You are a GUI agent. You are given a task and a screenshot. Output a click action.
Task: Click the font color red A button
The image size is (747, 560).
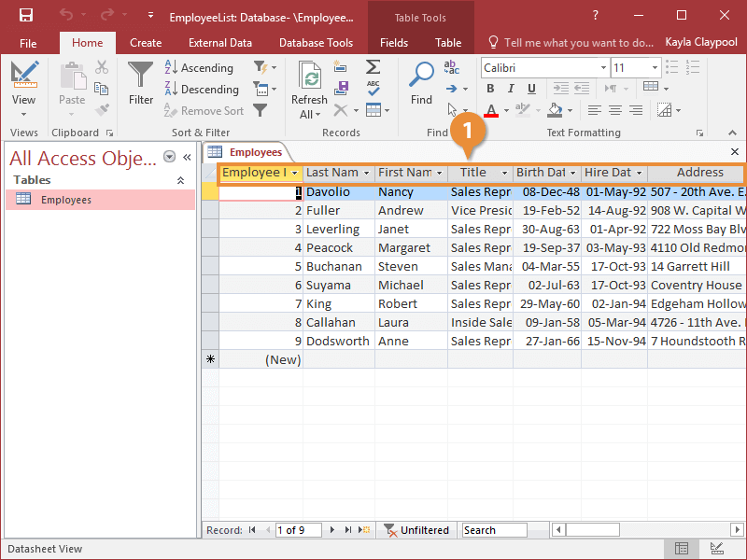click(491, 110)
